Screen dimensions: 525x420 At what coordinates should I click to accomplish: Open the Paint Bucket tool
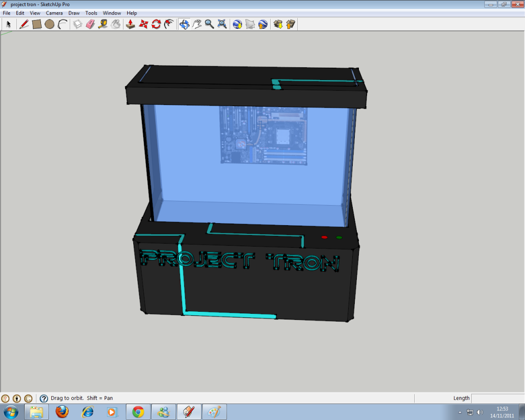(x=116, y=24)
